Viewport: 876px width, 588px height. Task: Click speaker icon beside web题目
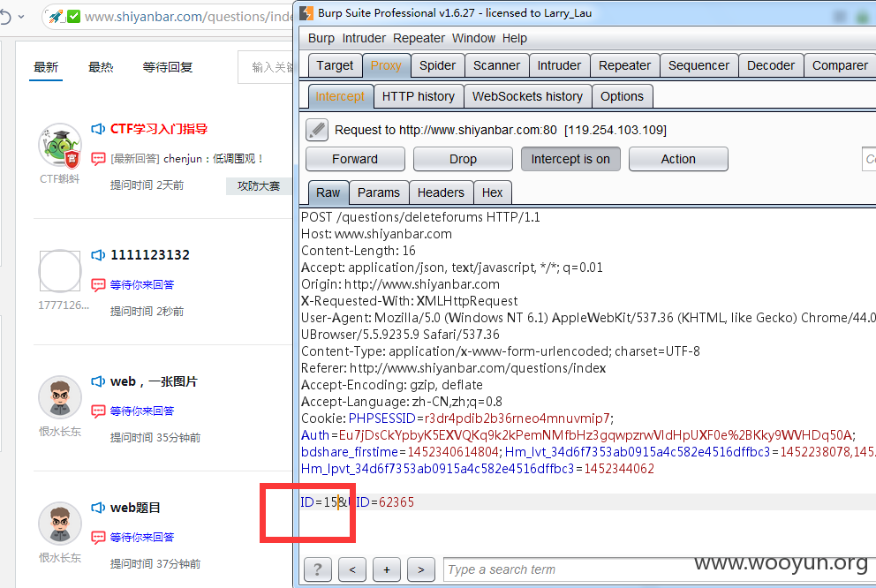coord(98,508)
